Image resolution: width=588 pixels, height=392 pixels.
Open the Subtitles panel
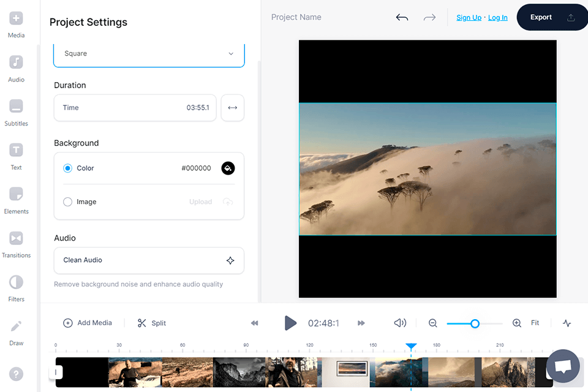pos(16,113)
